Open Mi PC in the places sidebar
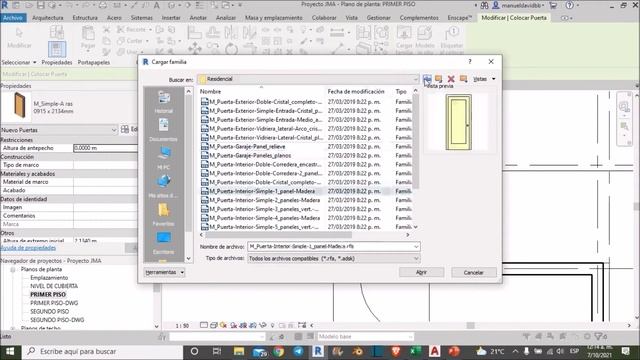The height and width of the screenshot is (360, 640). [164, 158]
